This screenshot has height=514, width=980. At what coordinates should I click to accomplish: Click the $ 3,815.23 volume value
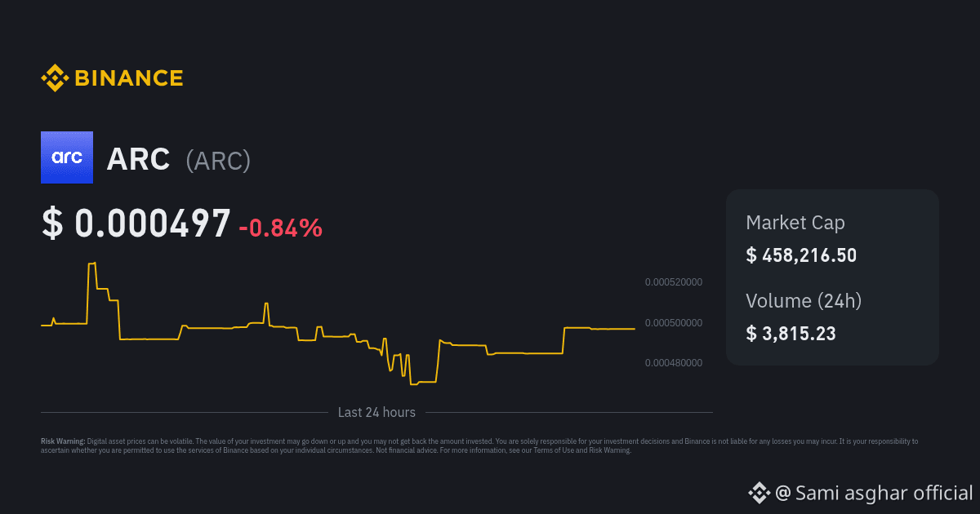pos(791,333)
